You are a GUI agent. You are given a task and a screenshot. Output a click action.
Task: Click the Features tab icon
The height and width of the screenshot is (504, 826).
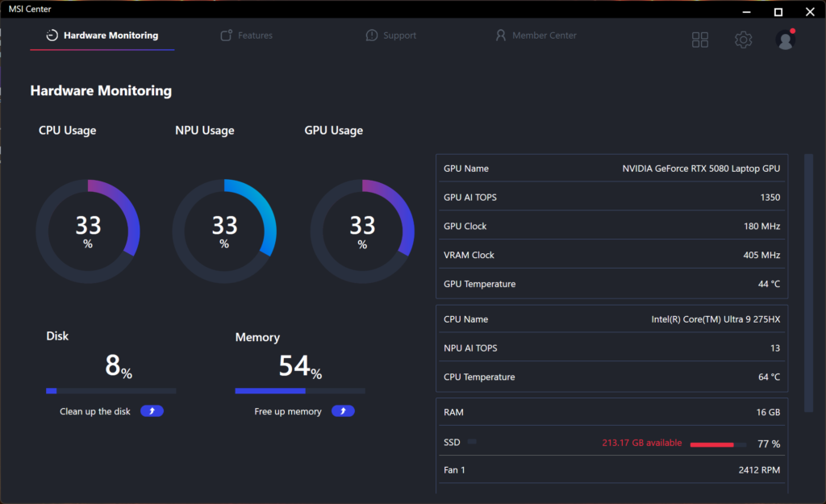click(x=226, y=35)
